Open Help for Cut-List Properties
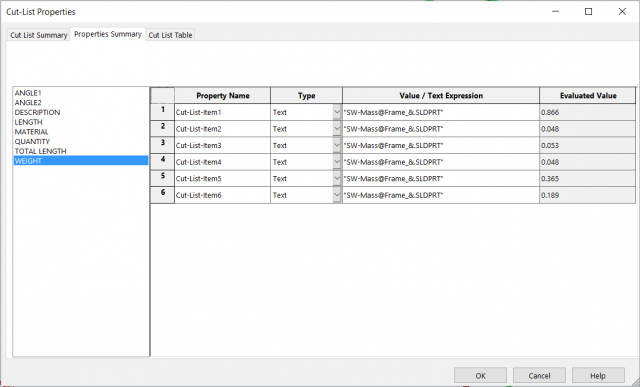 click(598, 376)
